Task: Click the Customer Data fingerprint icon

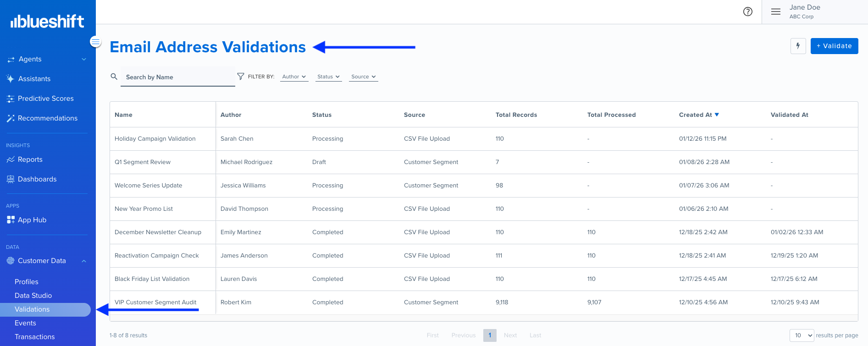Action: [11, 261]
